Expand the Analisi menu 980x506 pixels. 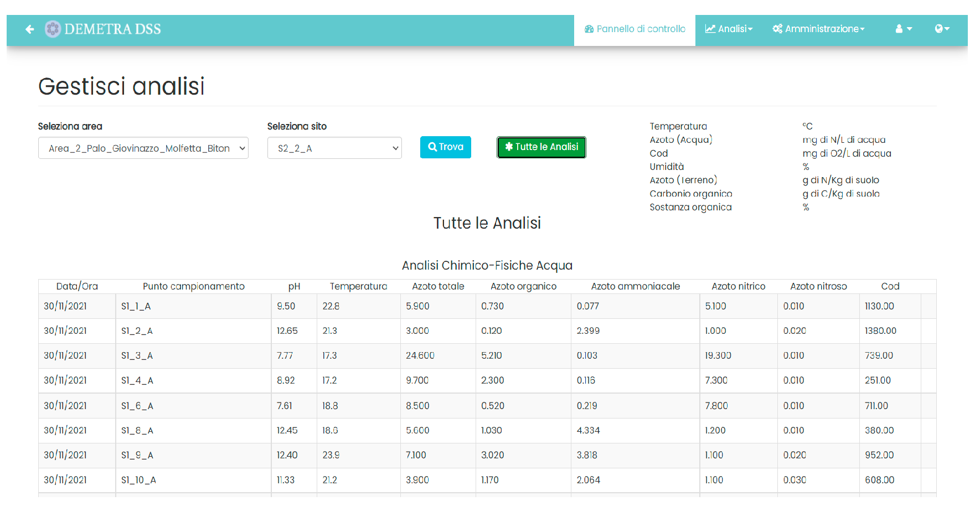click(728, 29)
